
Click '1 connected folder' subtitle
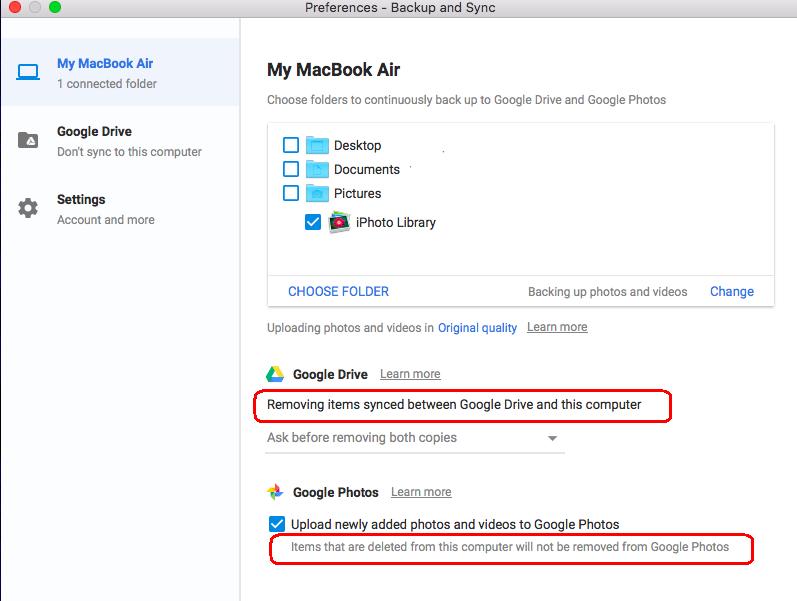click(x=107, y=83)
